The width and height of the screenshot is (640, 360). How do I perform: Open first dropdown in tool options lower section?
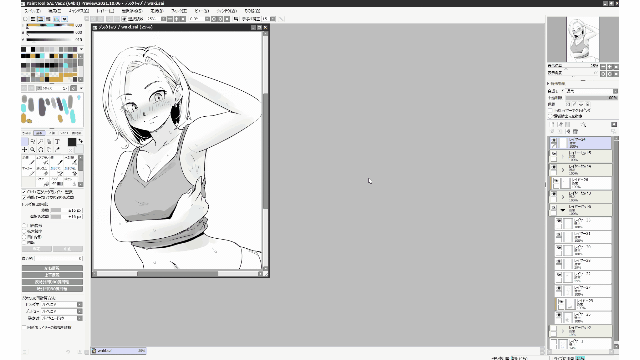61,304
